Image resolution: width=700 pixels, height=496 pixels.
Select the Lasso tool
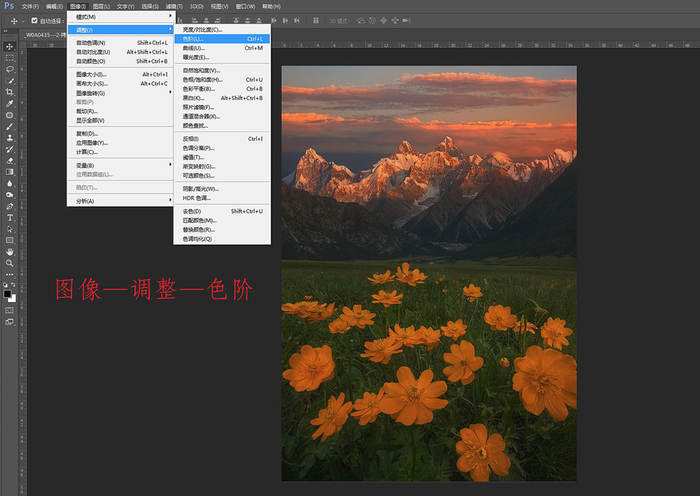10,69
